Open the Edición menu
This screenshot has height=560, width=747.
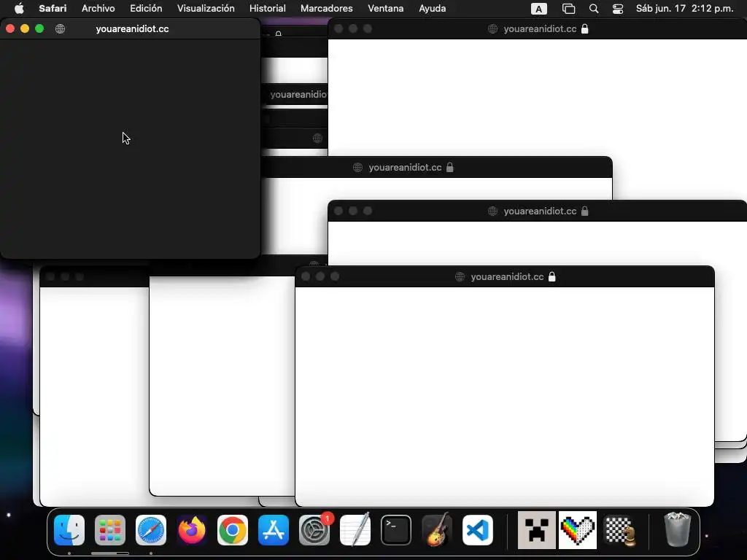(146, 9)
